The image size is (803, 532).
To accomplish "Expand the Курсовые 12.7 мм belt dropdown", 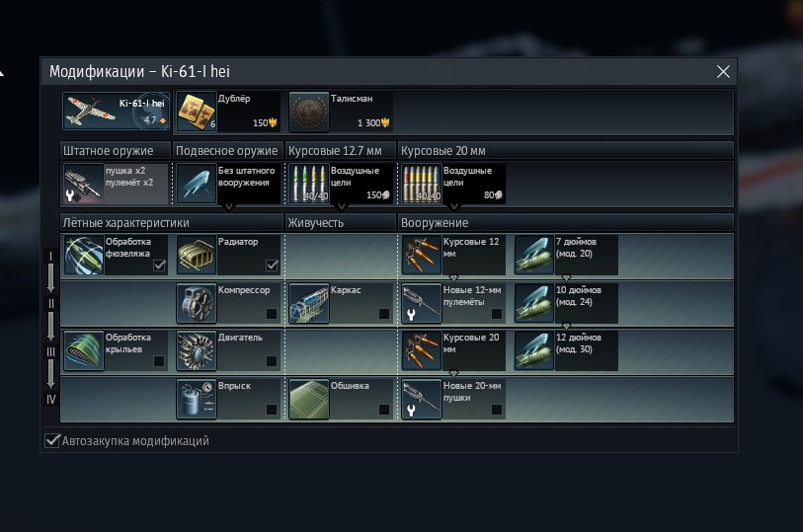I will tap(342, 206).
